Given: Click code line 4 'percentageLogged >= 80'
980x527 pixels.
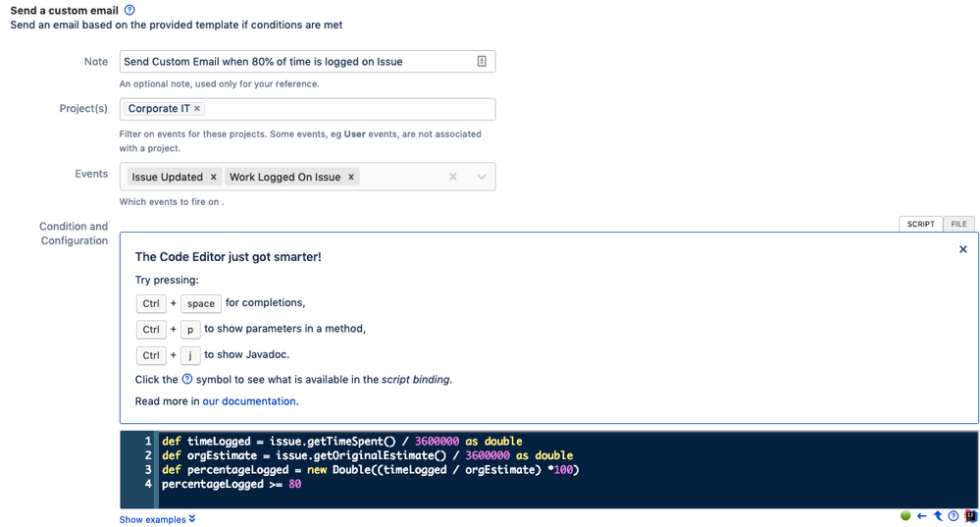Looking at the screenshot, I should coord(232,485).
